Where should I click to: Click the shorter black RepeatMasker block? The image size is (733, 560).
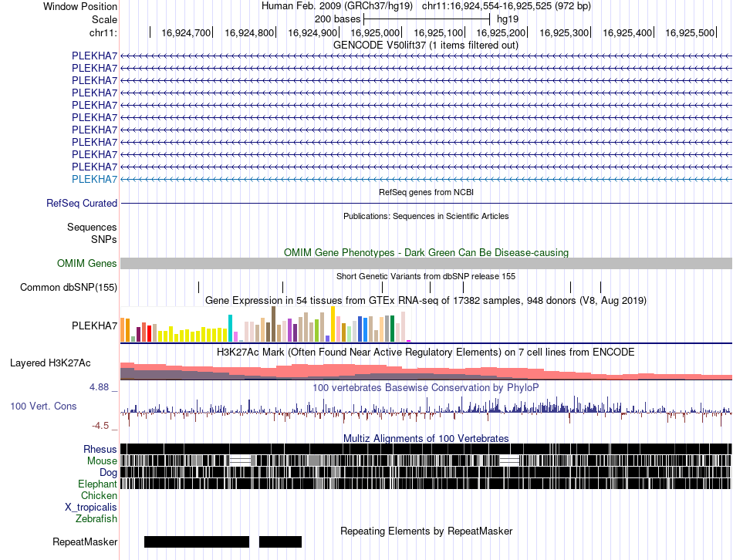281,541
